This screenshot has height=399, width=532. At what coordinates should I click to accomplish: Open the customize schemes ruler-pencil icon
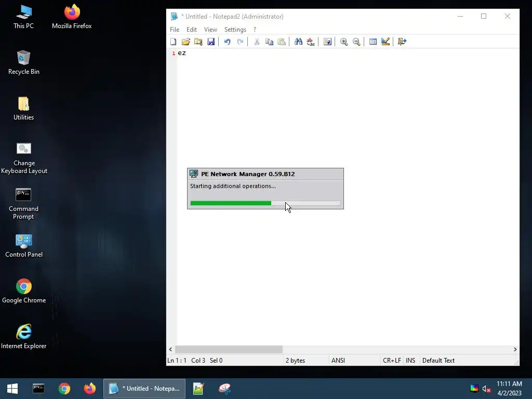(385, 42)
